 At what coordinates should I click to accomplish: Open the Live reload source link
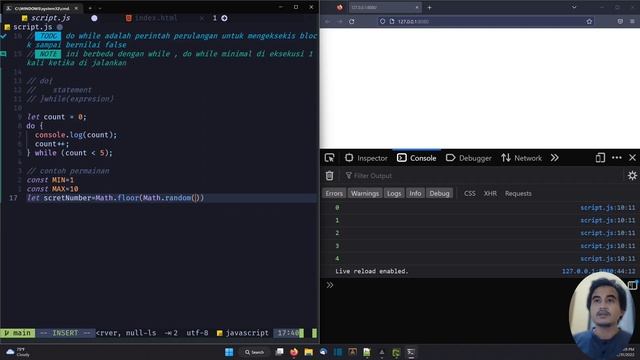[x=598, y=271]
